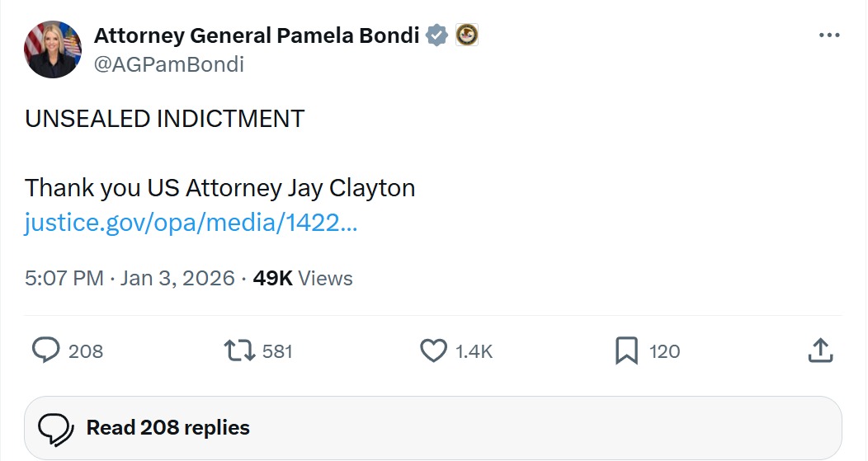Bookmark this post
The width and height of the screenshot is (868, 461).
(x=627, y=351)
